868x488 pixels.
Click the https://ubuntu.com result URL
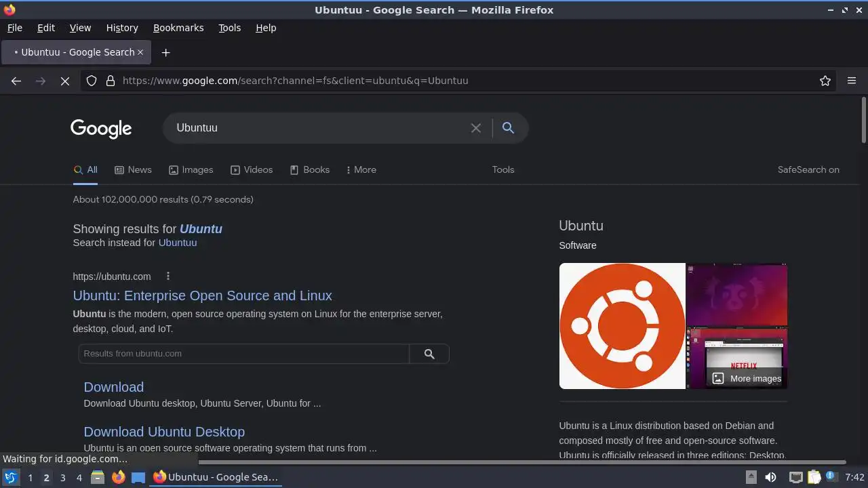click(112, 277)
